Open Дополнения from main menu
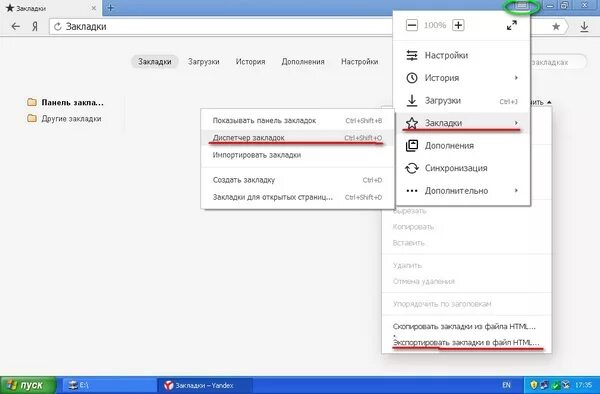 [463, 146]
